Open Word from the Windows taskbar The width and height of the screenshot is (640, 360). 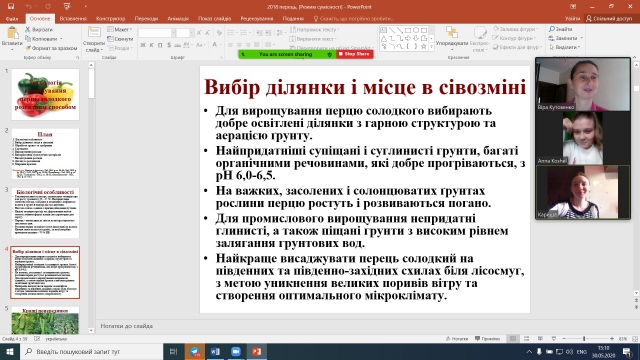click(215, 351)
